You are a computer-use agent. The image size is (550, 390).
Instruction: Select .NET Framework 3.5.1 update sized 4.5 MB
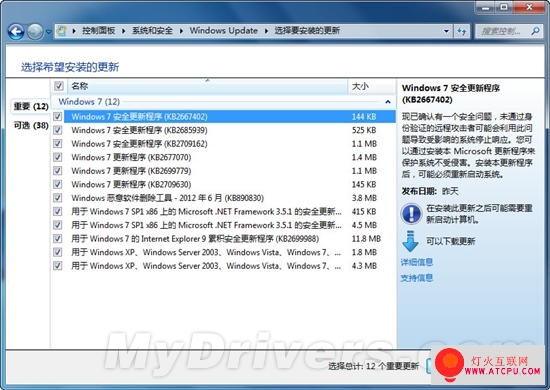(230, 225)
